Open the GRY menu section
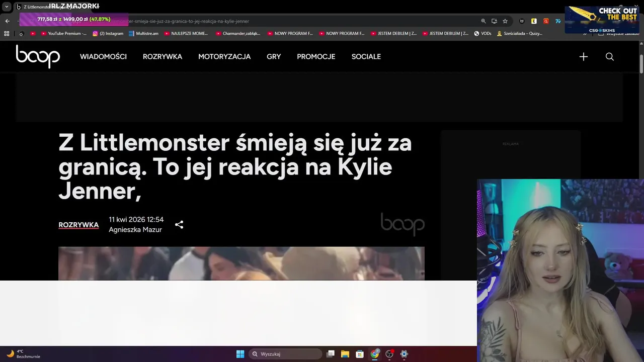This screenshot has height=362, width=644. (x=274, y=57)
